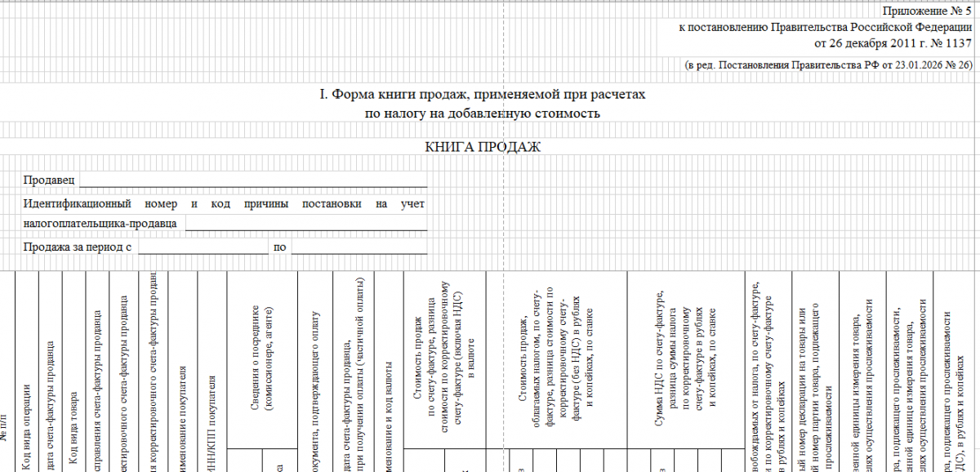This screenshot has width=980, height=472.
Task: Click the 'Идентификационный номер и код причины' label
Action: pyautogui.click(x=225, y=204)
